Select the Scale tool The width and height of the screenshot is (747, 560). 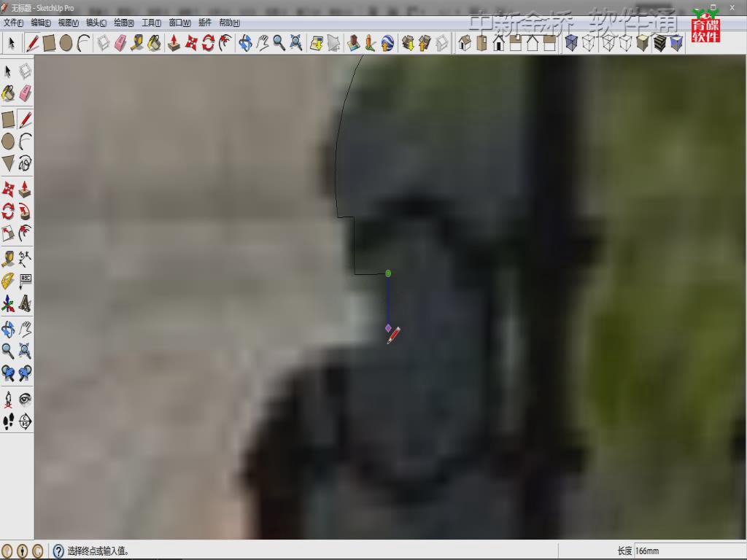(x=8, y=233)
